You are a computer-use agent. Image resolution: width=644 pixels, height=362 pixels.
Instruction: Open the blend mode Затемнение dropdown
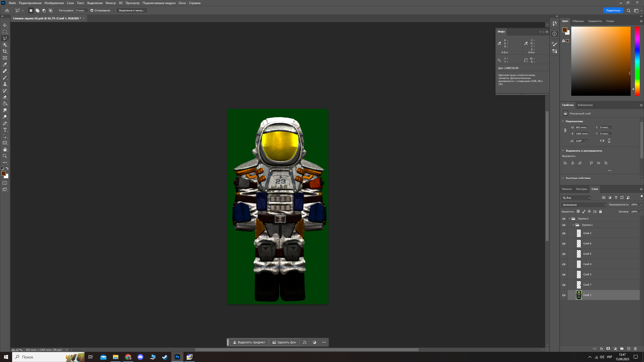[x=584, y=205]
